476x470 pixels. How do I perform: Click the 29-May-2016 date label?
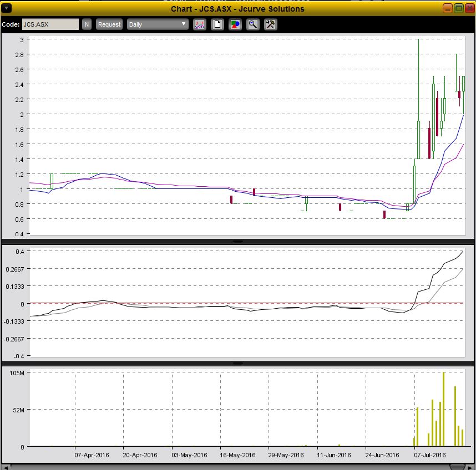(x=286, y=455)
